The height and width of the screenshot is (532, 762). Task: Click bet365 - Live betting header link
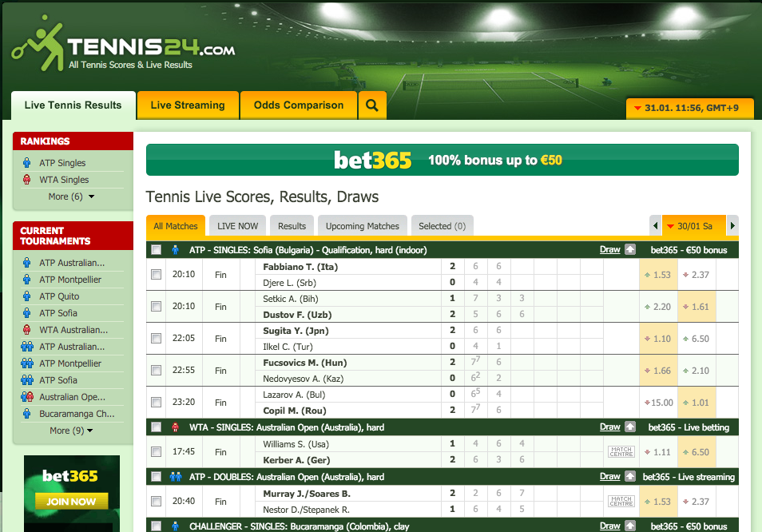point(689,427)
